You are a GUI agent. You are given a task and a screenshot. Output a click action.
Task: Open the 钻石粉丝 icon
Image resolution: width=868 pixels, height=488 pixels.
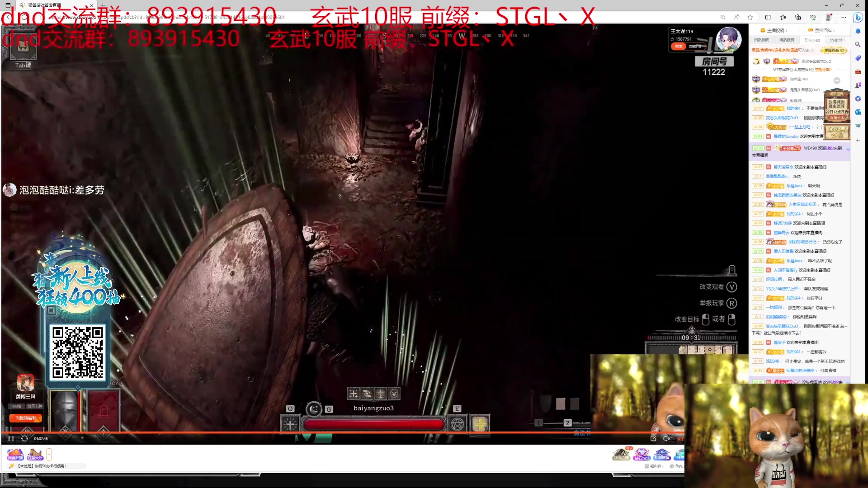[642, 454]
